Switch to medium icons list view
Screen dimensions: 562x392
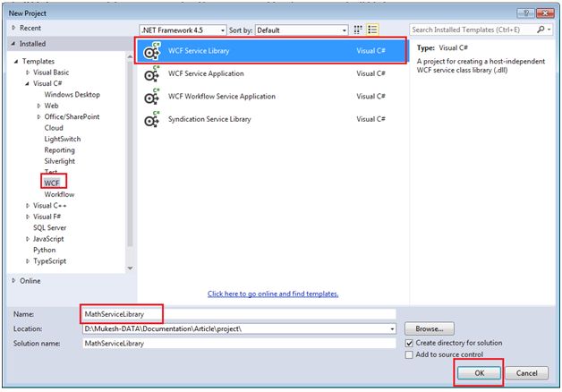pos(372,30)
